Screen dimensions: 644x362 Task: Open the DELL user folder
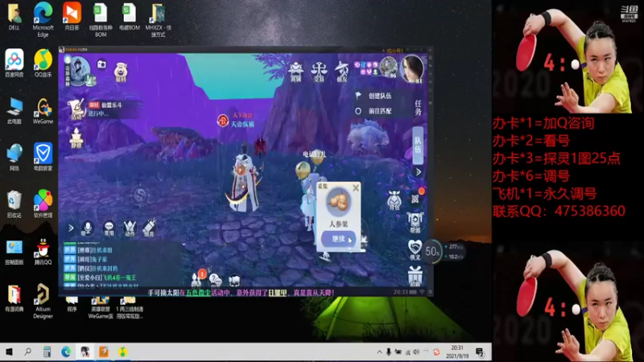click(14, 16)
